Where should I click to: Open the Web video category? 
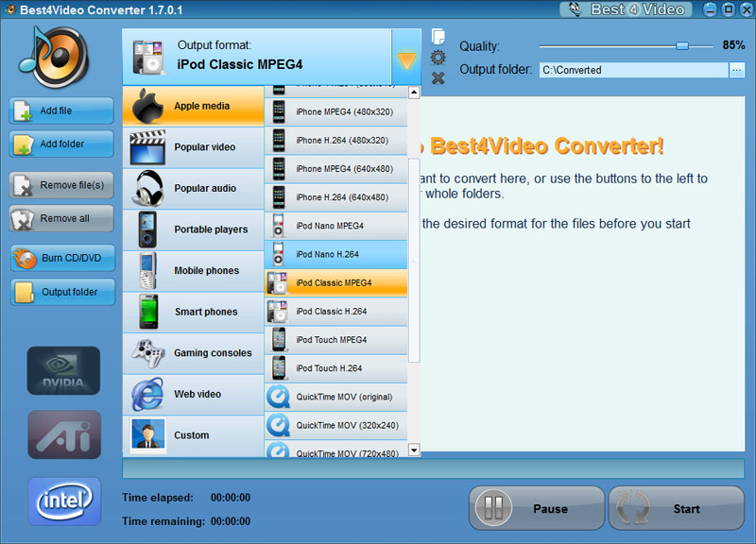tap(194, 395)
